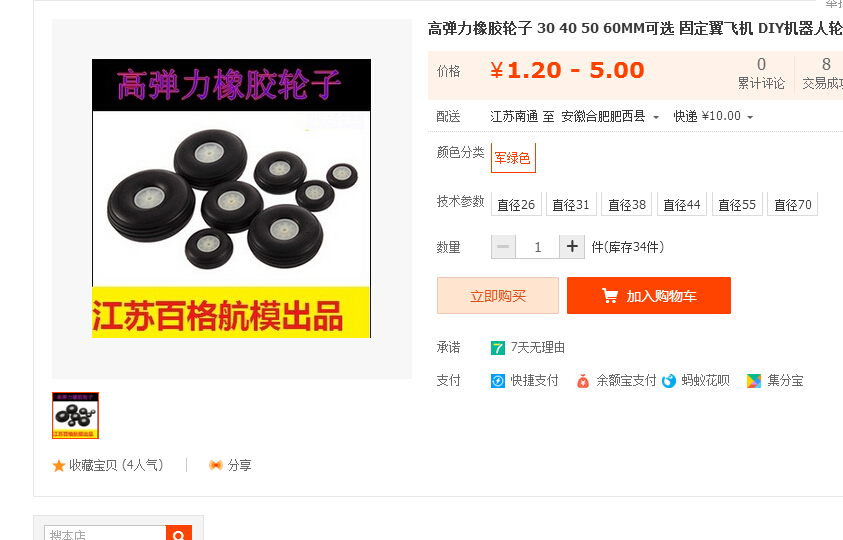The height and width of the screenshot is (540, 843).
Task: Click the 集分宝 colorful icon
Action: 754,381
